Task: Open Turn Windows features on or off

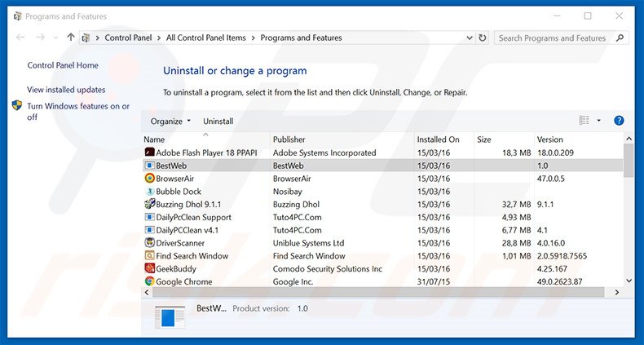Action: 78,111
